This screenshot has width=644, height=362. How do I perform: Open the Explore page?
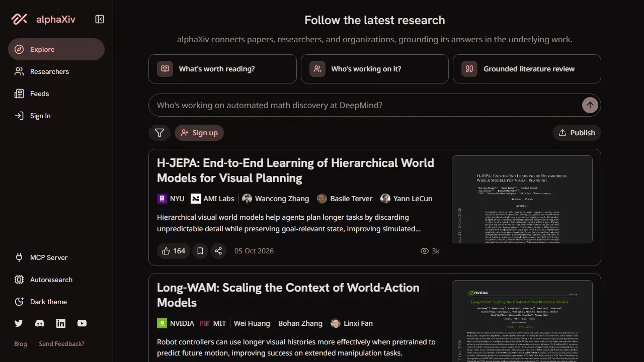tap(56, 49)
